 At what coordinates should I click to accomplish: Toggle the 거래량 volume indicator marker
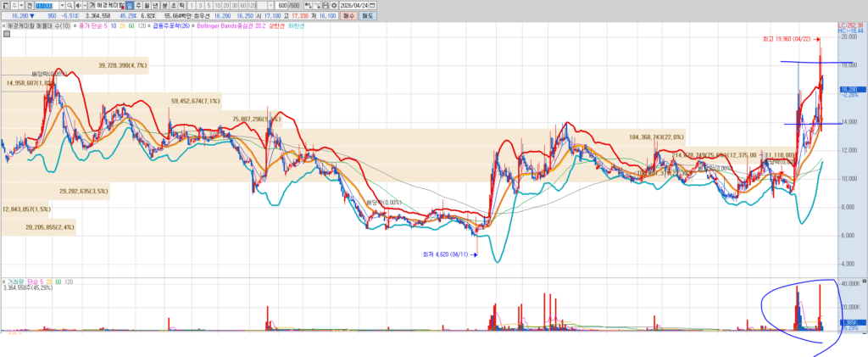pos(4,282)
